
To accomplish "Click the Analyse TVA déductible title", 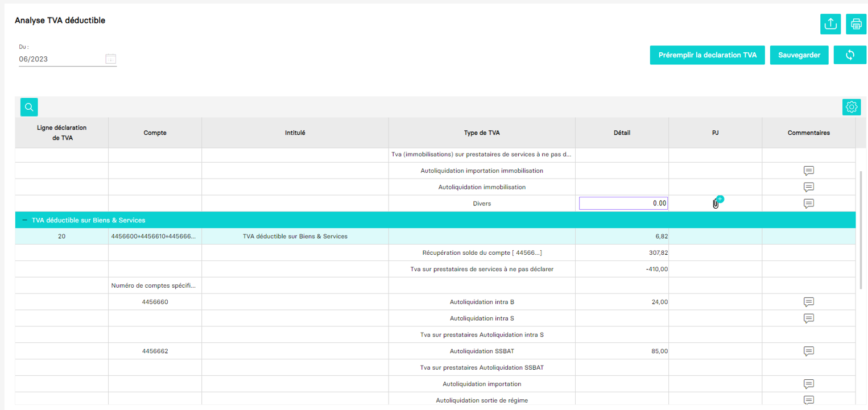I will coord(60,20).
